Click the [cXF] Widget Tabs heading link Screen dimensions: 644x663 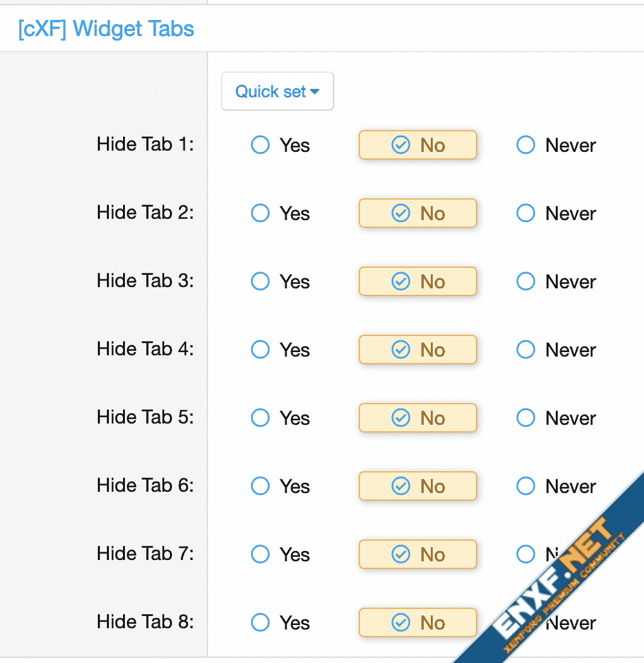[106, 29]
